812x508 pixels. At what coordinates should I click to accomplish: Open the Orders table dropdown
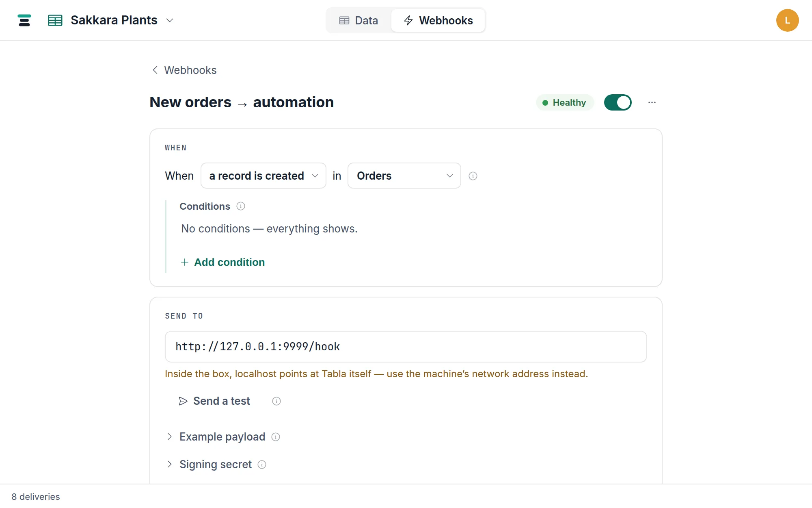coord(404,176)
